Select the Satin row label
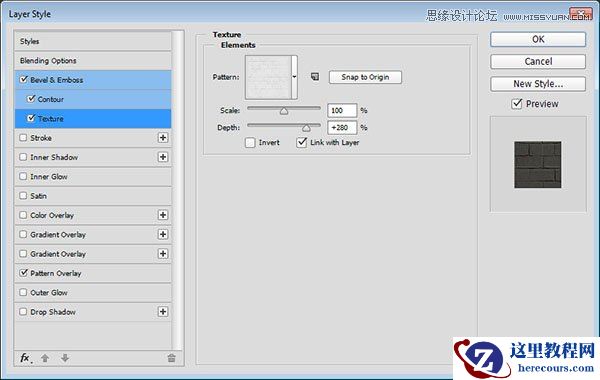600x380 pixels. [x=38, y=196]
